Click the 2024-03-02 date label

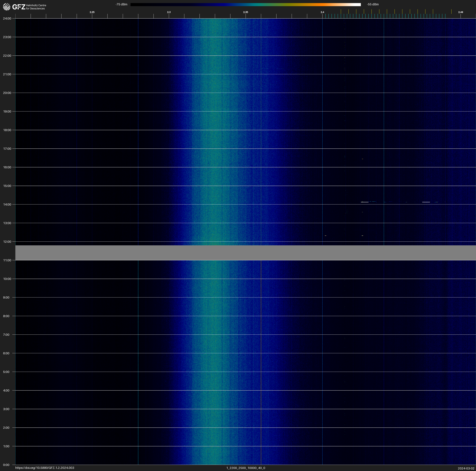click(x=466, y=468)
